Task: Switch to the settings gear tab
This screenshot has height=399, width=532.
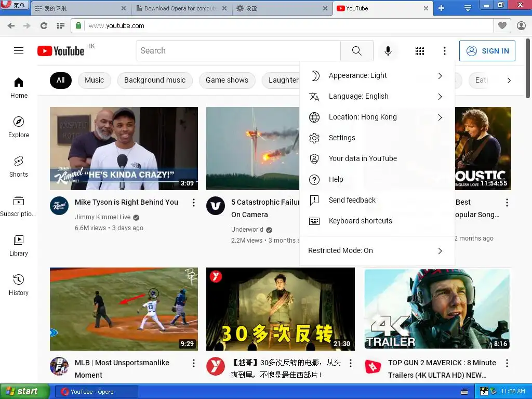Action: click(281, 8)
